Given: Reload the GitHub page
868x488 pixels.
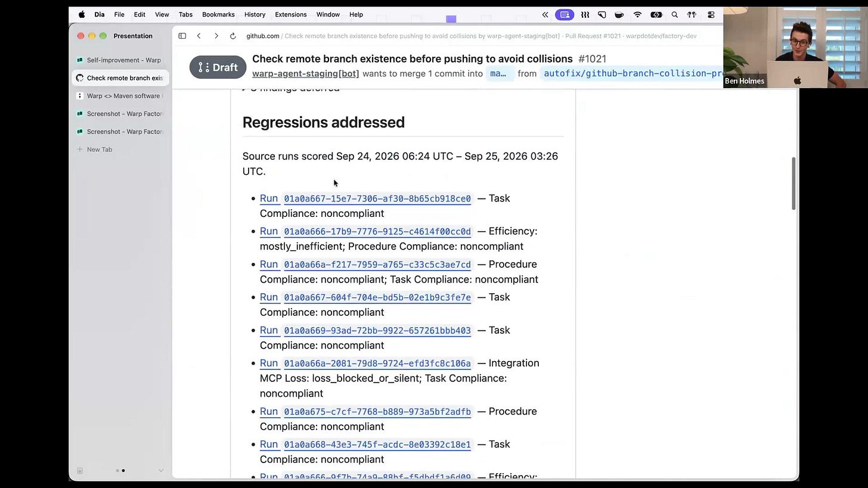Looking at the screenshot, I should tap(233, 36).
